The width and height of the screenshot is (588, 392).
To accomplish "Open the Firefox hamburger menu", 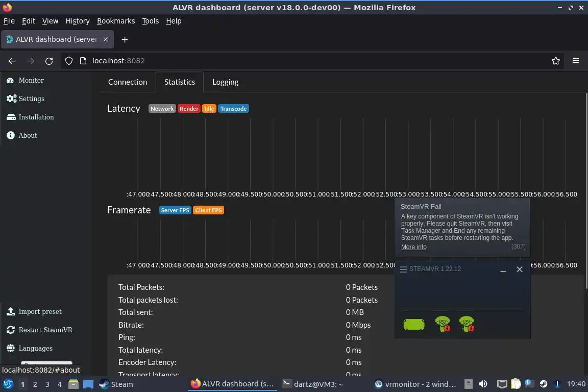I will (x=576, y=61).
